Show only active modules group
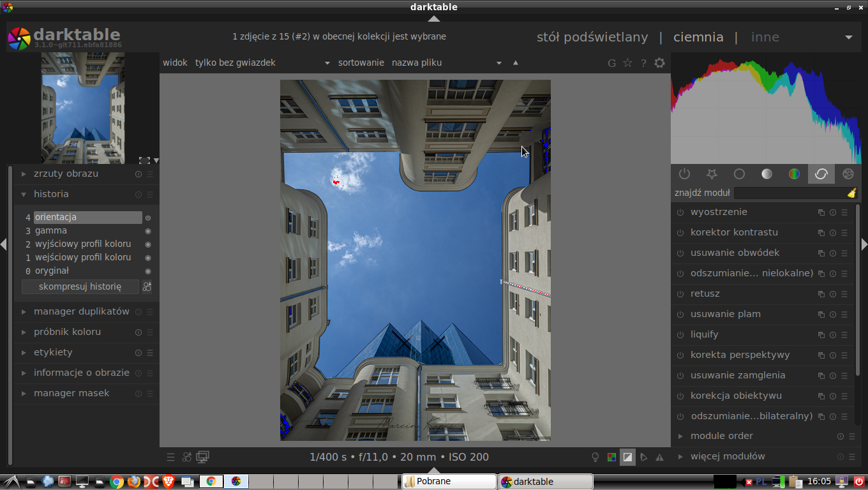868x490 pixels. point(684,174)
